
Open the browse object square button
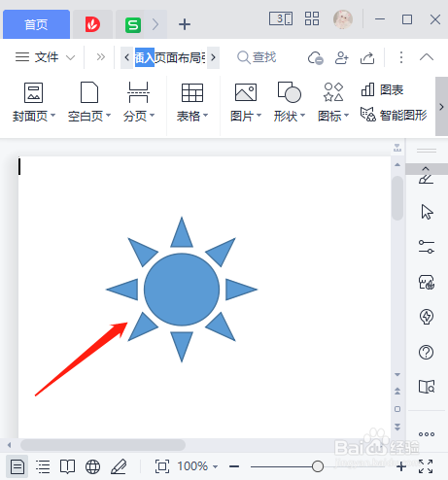397,409
